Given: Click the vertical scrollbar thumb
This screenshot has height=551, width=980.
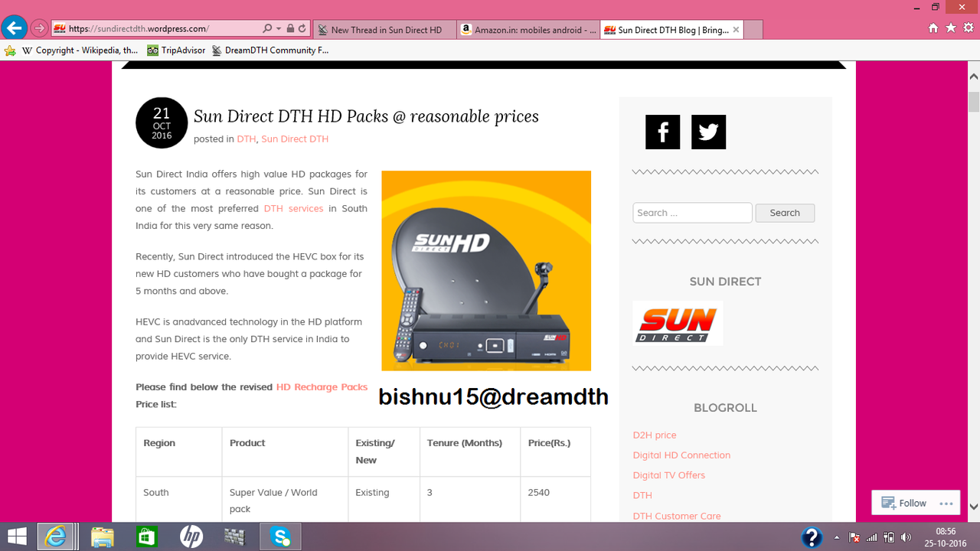Looking at the screenshot, I should (974, 101).
